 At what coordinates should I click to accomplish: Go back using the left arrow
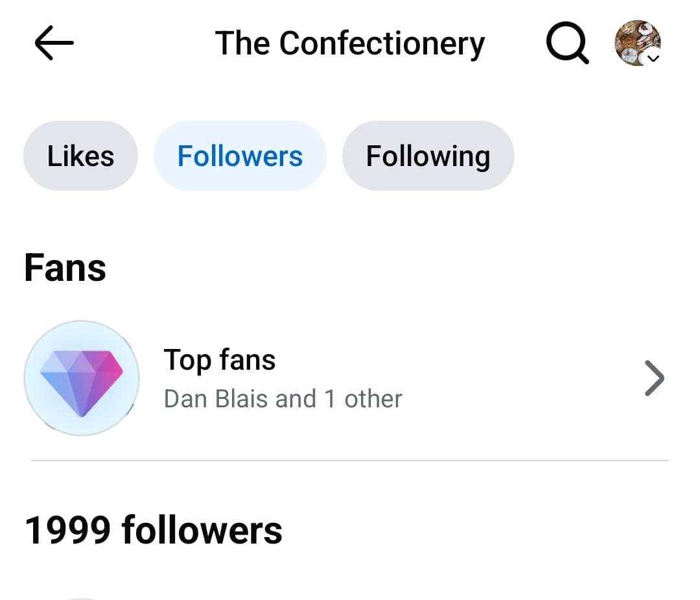point(54,43)
